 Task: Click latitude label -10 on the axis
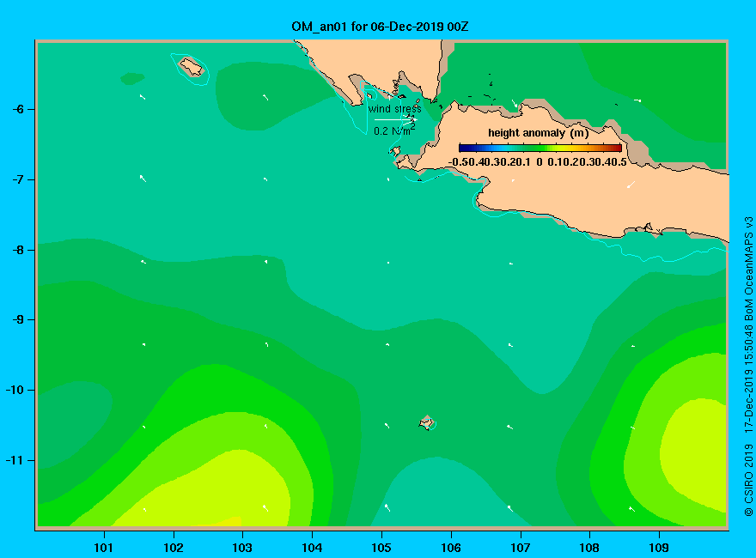click(x=15, y=390)
